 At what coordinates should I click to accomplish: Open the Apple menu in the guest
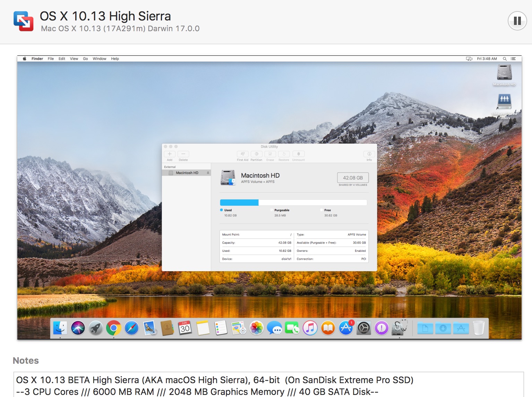(x=24, y=59)
